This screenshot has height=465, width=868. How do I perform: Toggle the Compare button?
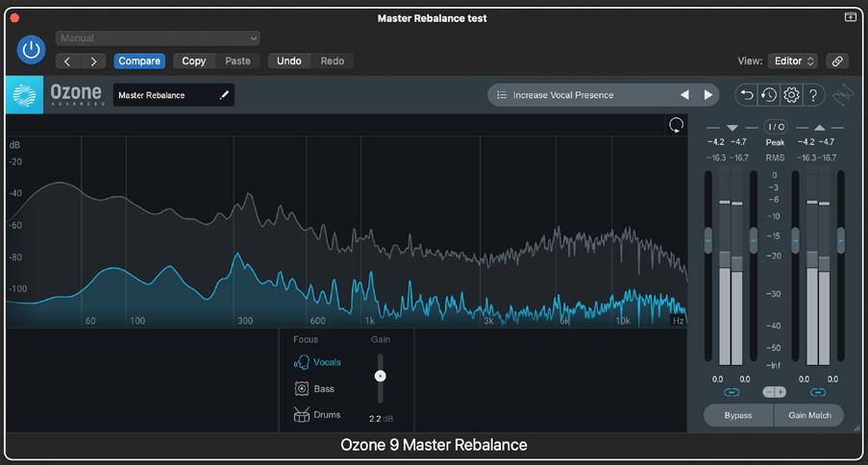[x=139, y=61]
